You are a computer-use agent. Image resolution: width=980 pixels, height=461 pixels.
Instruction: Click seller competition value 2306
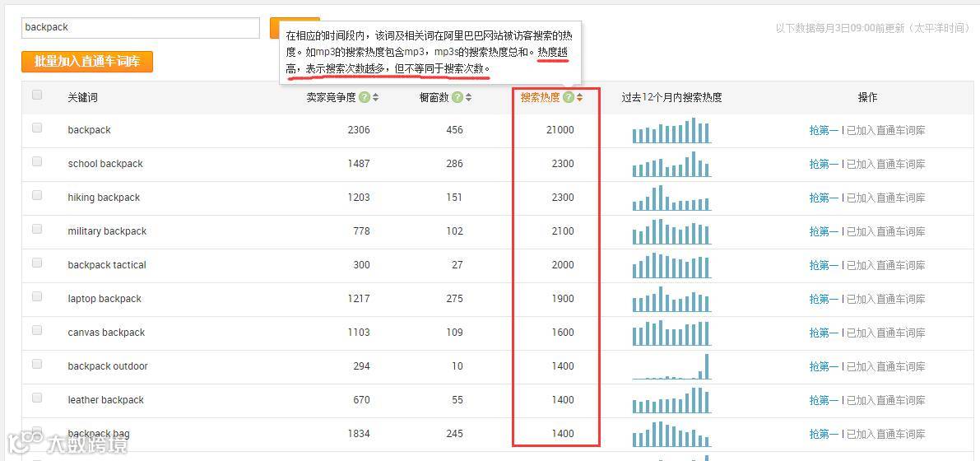359,130
